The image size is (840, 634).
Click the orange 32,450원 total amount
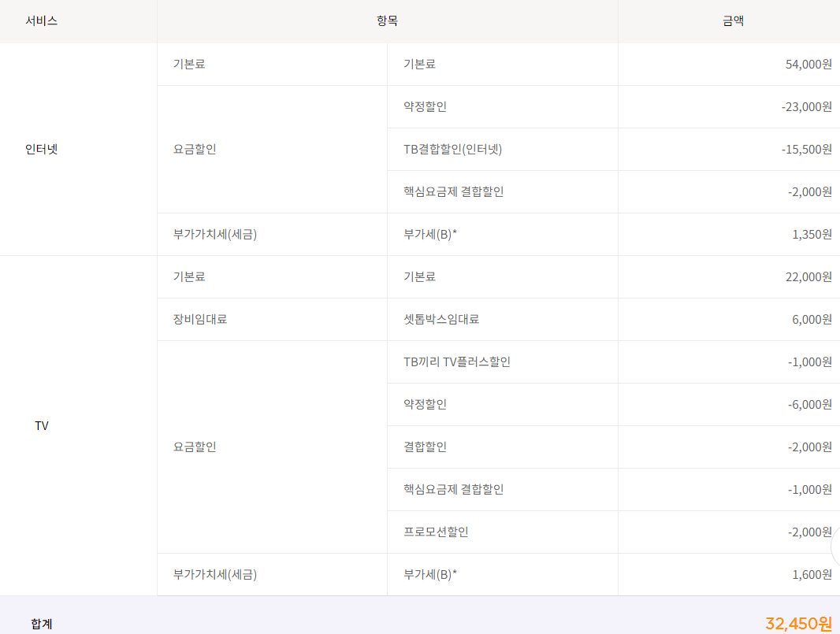coord(797,624)
